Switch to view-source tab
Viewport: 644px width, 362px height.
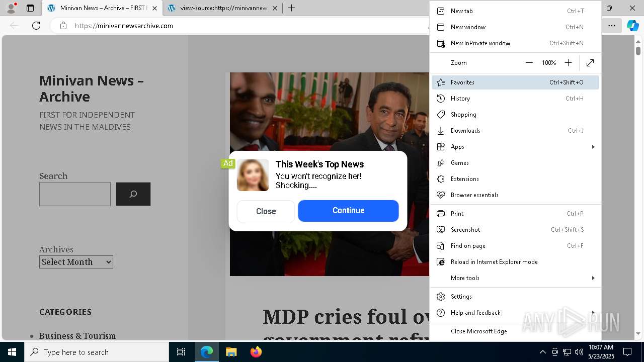(x=223, y=8)
